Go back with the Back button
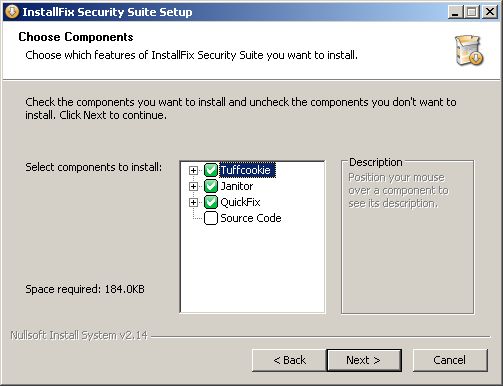The height and width of the screenshot is (386, 503). [x=289, y=360]
